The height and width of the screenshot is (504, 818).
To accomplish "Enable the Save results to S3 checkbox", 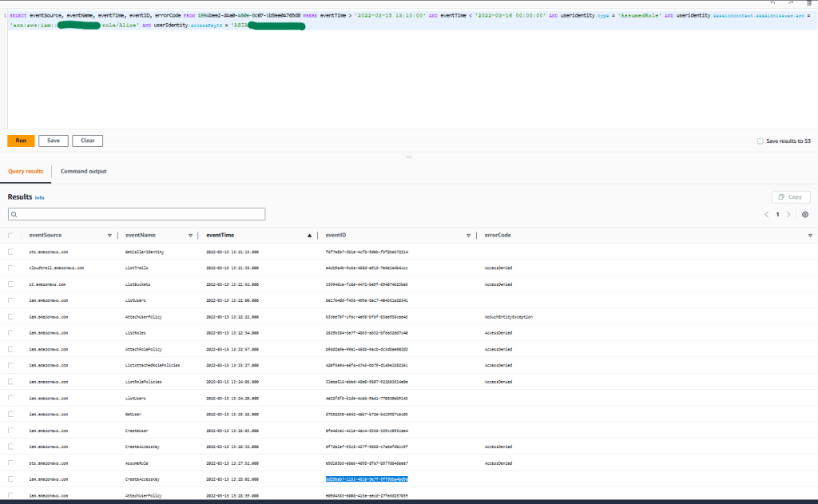I will pos(760,140).
